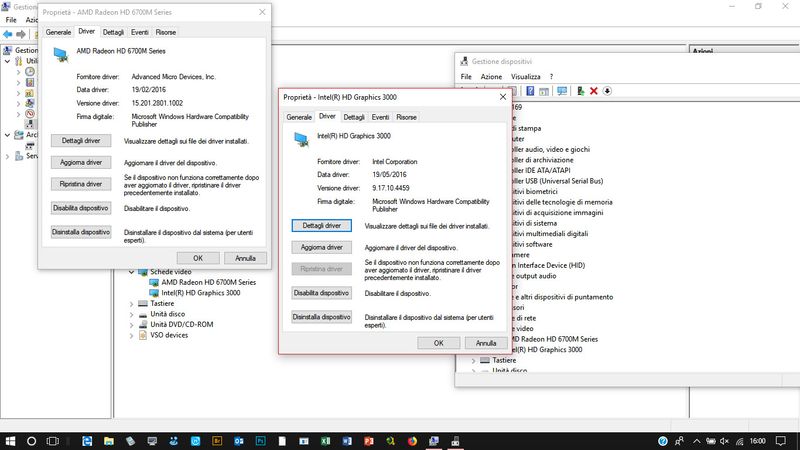Switch to Risorse tab in Intel HD Graphics dialog
Image resolution: width=800 pixels, height=450 pixels.
coord(406,117)
